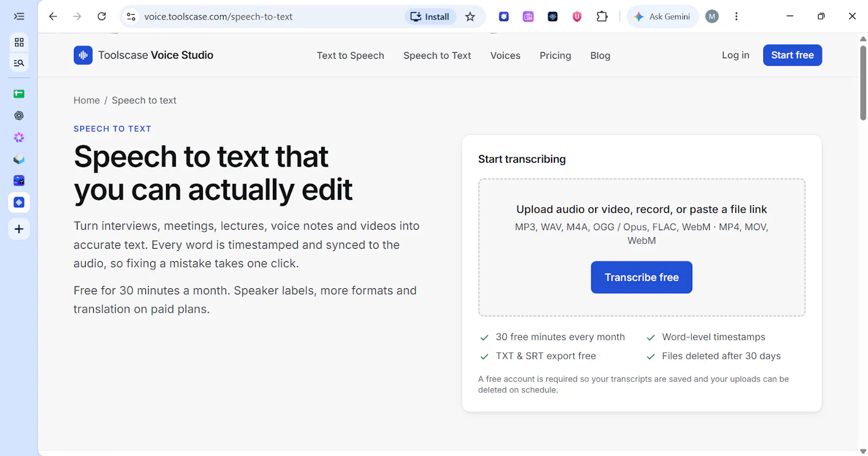Click the 'Start transcribing' heading

pyautogui.click(x=522, y=159)
